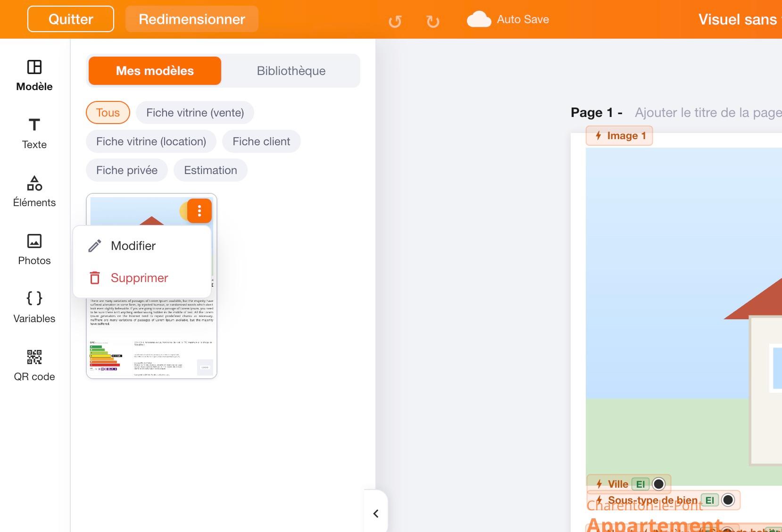Click the undo arrow icon
This screenshot has height=532, width=782.
point(395,21)
